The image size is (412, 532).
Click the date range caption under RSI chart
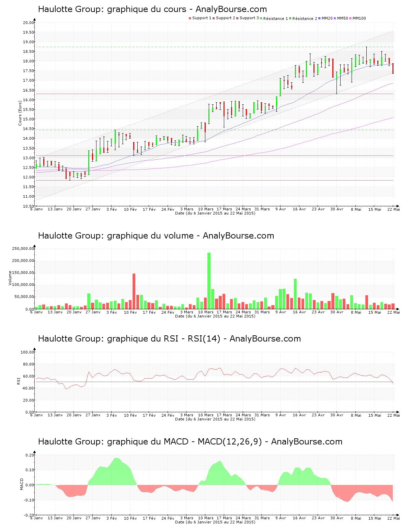pyautogui.click(x=215, y=419)
